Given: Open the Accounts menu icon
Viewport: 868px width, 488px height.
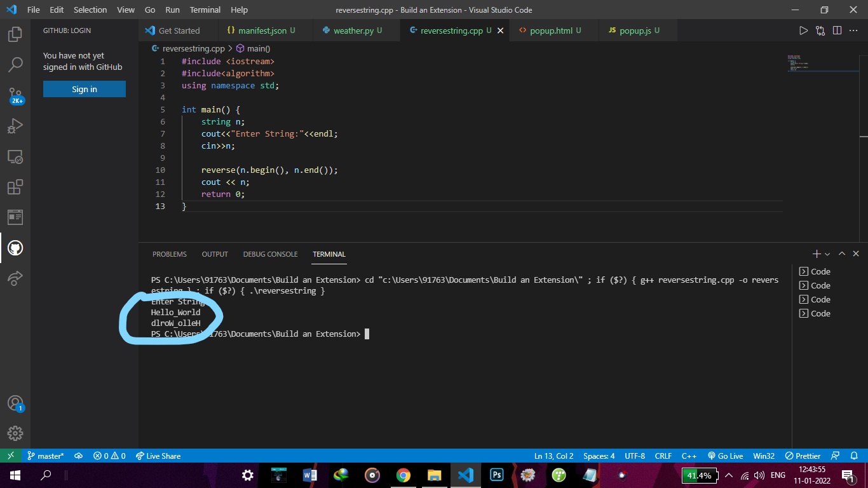Looking at the screenshot, I should [15, 403].
